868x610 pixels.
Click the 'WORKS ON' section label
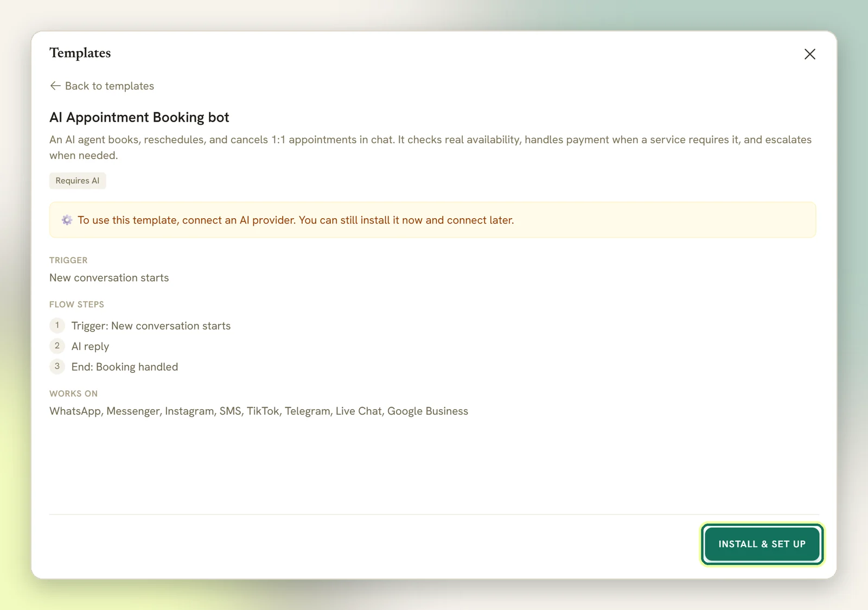pos(74,393)
